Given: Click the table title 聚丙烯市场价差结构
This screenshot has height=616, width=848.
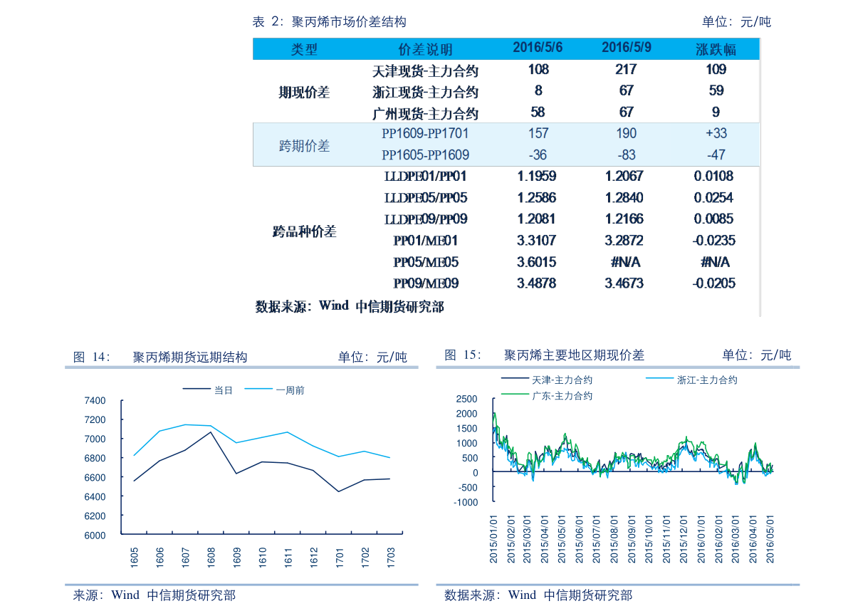Looking at the screenshot, I should tap(349, 21).
